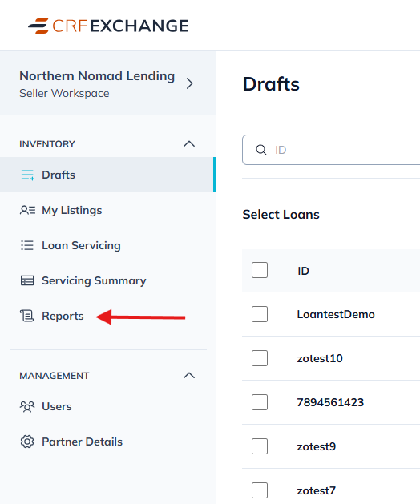Collapse the Inventory section chevron
The width and height of the screenshot is (420, 504).
189,144
